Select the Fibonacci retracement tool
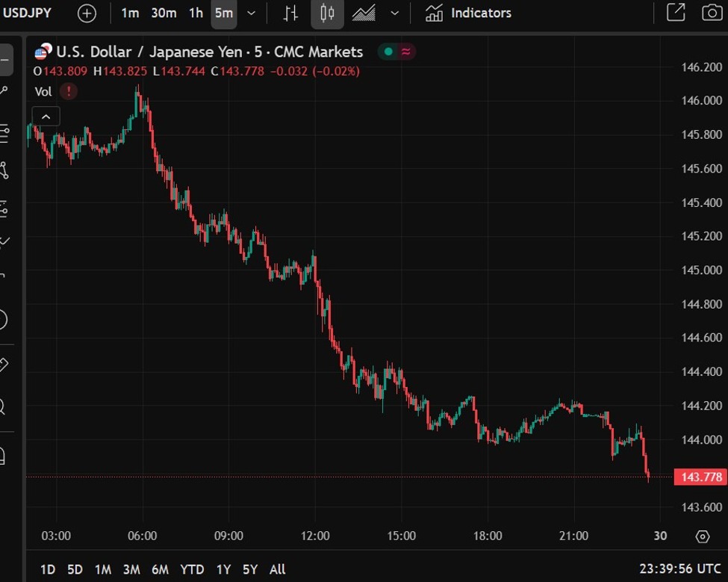Image resolution: width=728 pixels, height=582 pixels. [4, 133]
